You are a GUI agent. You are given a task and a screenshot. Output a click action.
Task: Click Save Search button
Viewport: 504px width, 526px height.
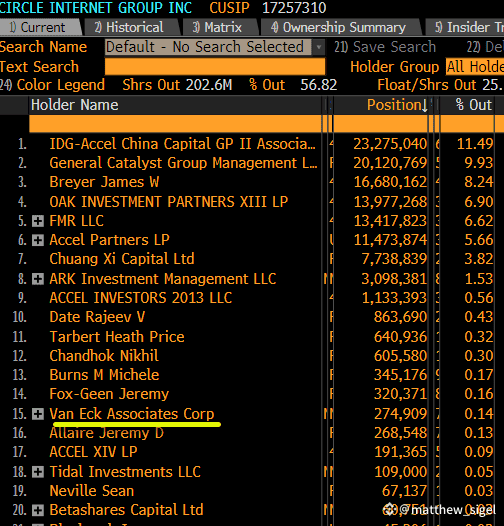(x=385, y=47)
